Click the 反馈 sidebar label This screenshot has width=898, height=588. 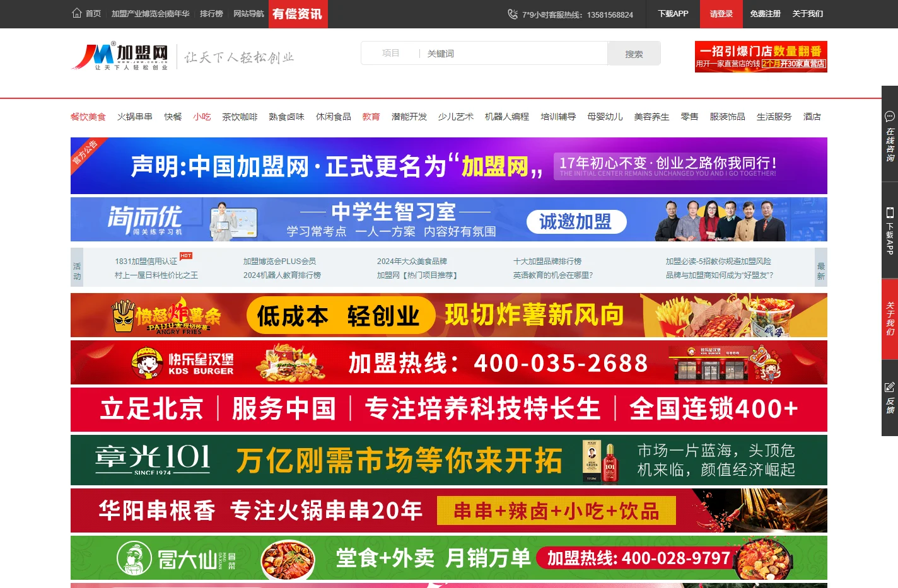coord(890,406)
